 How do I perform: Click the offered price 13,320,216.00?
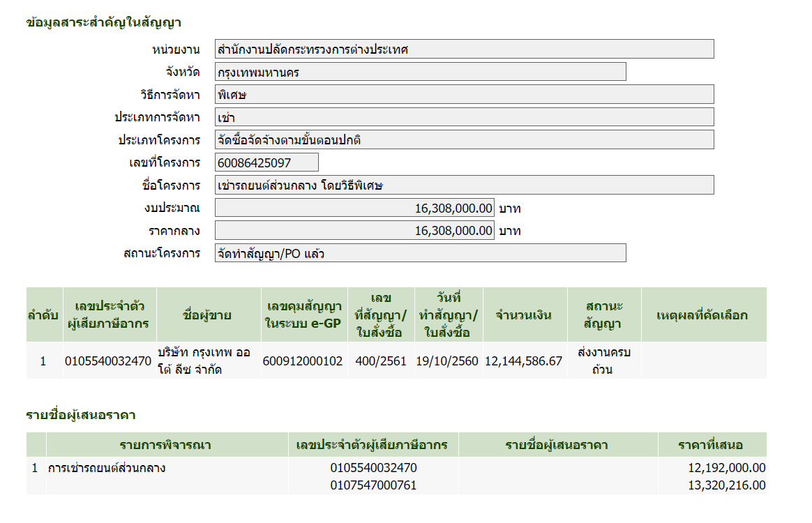pos(727,485)
